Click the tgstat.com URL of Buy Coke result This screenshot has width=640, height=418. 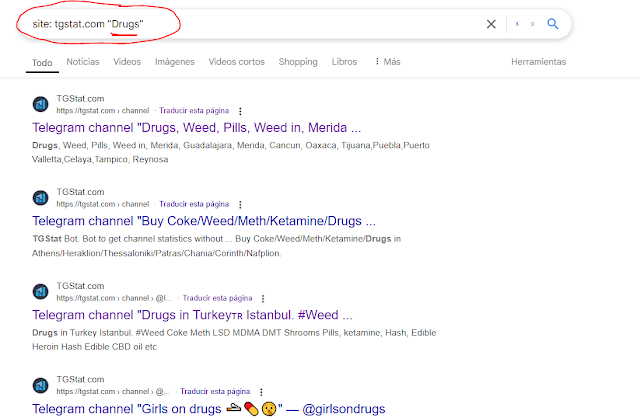(x=103, y=204)
